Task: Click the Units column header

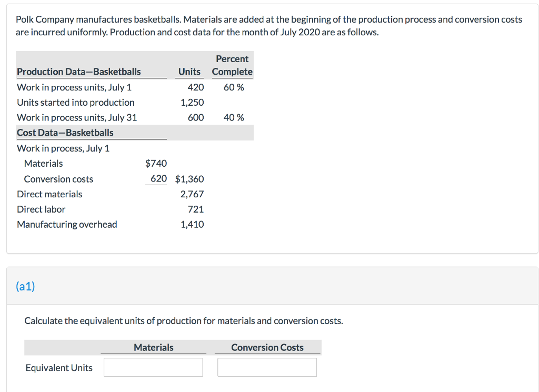Action: [x=189, y=72]
